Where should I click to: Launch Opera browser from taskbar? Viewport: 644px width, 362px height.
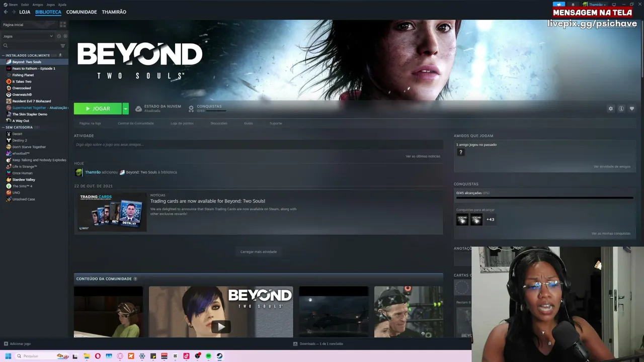[x=98, y=356]
